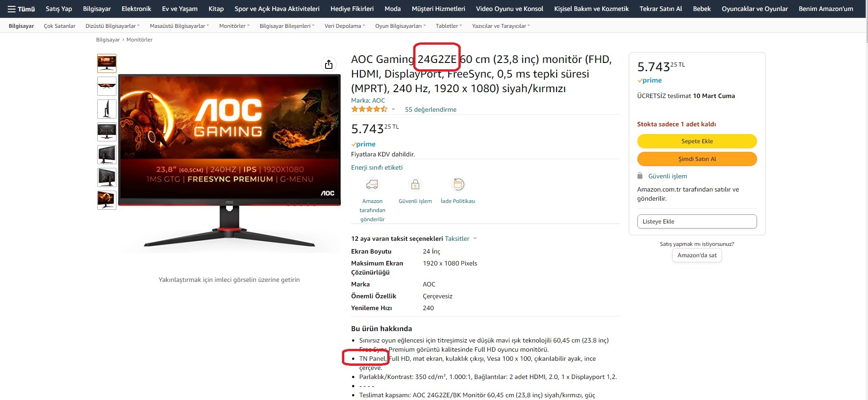Viewport: 868px width, 400px height.
Task: Select the side-view monitor thumbnail
Action: tap(107, 109)
